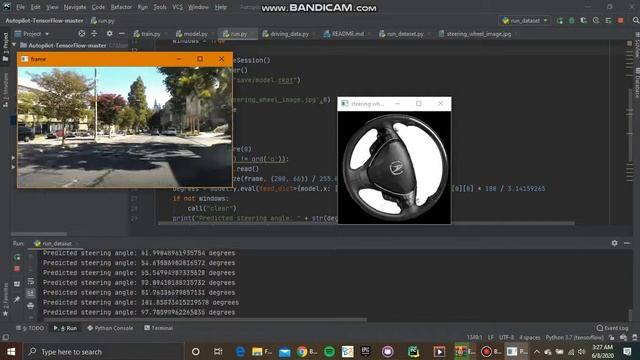640x360 pixels.
Task: Open the Terminal tool window
Action: tap(158, 328)
